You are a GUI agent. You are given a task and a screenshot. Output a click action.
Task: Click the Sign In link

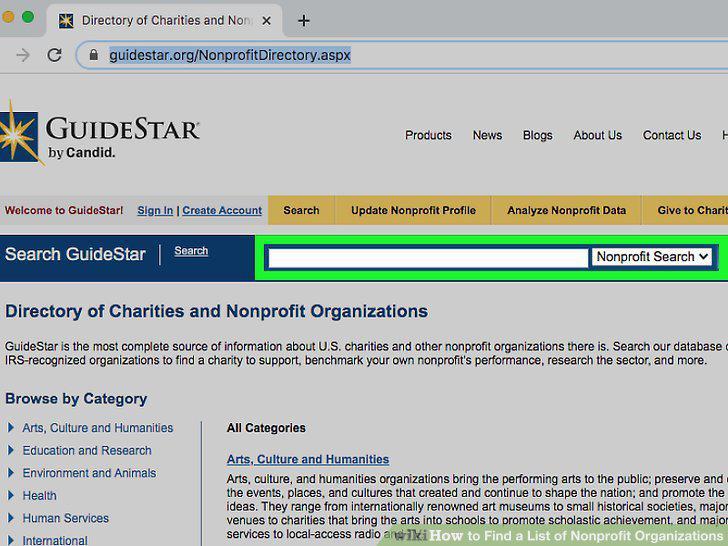pos(155,210)
